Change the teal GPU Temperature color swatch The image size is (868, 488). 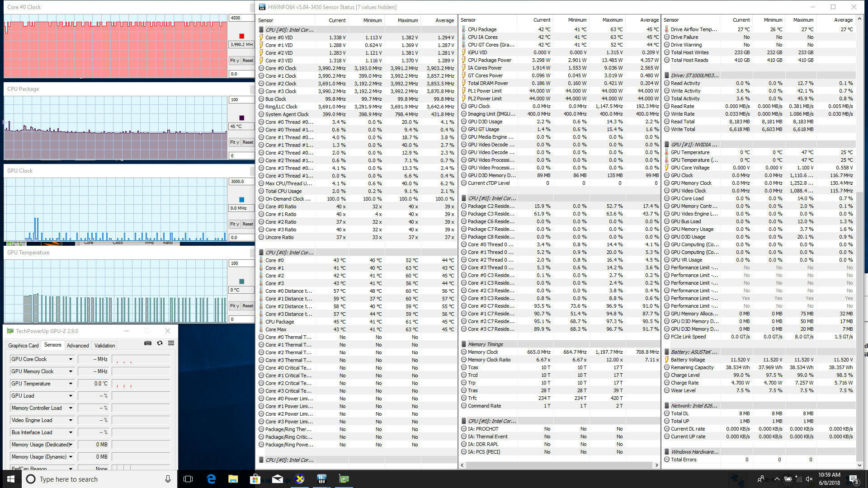[x=241, y=282]
